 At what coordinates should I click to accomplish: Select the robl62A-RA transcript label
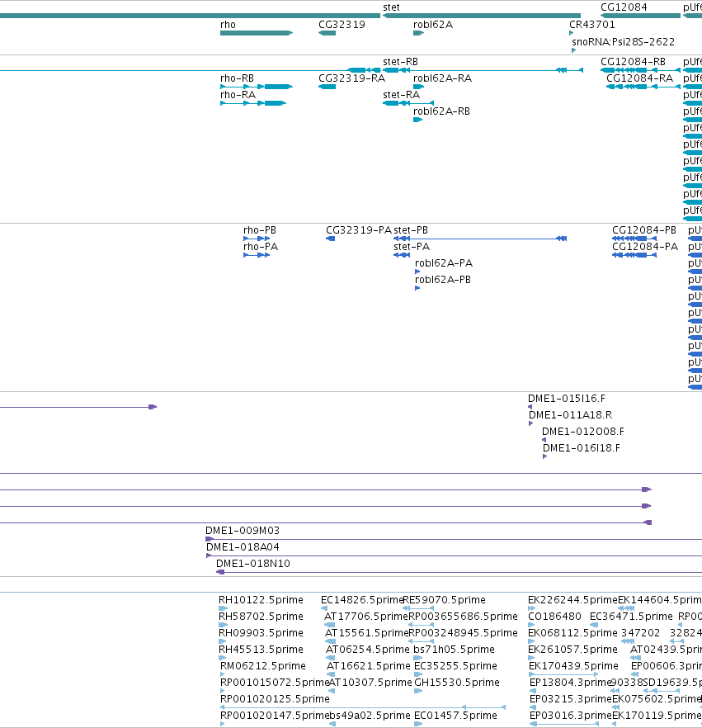point(443,78)
